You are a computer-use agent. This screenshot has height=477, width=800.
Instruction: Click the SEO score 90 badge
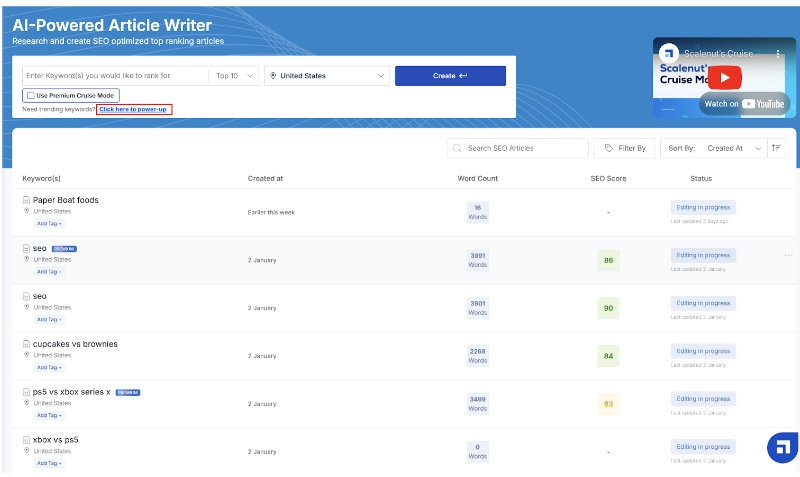[x=607, y=308]
